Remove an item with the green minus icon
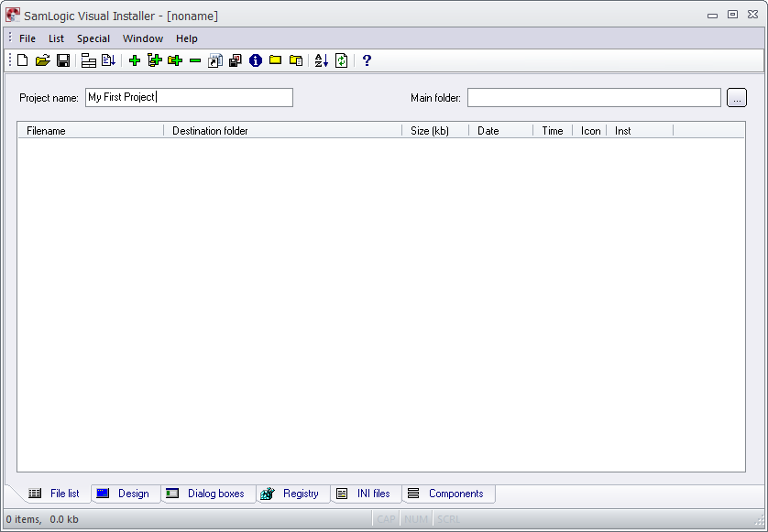This screenshot has height=532, width=768. [195, 60]
